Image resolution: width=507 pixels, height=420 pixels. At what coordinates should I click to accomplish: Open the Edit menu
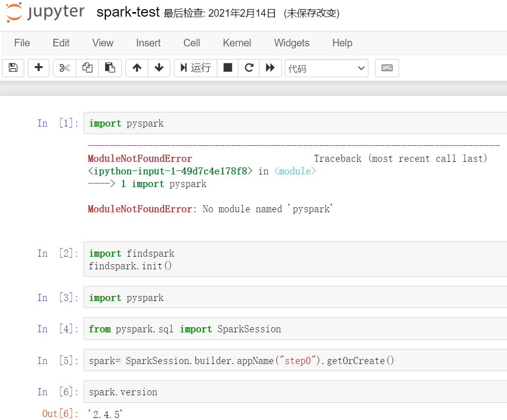click(61, 43)
